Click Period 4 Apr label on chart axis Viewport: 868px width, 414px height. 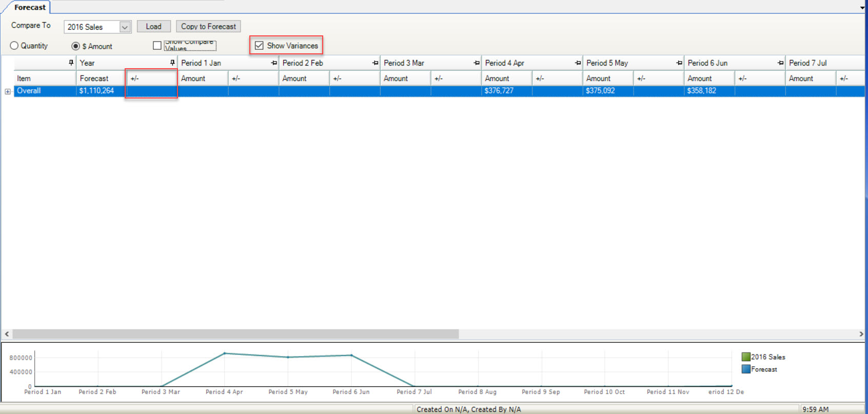224,391
